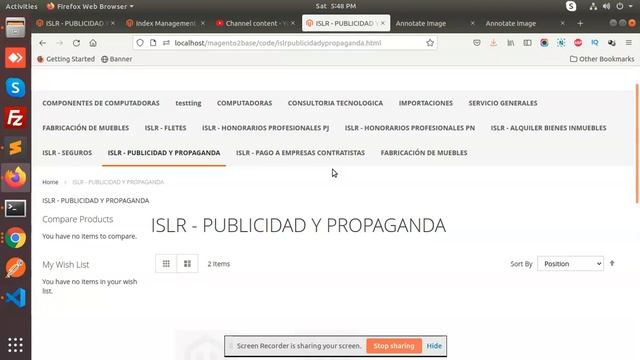Click My Wish List heading
The image size is (640, 360).
(66, 264)
